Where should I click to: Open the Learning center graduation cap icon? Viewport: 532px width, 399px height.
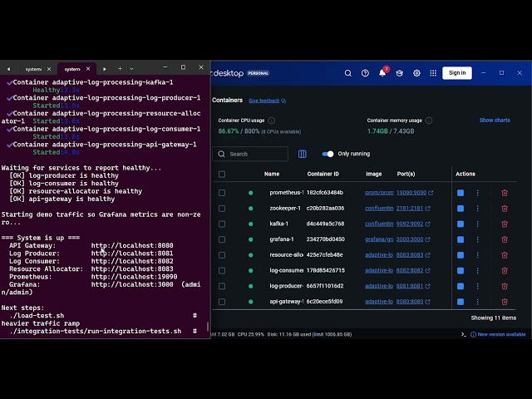click(x=399, y=73)
